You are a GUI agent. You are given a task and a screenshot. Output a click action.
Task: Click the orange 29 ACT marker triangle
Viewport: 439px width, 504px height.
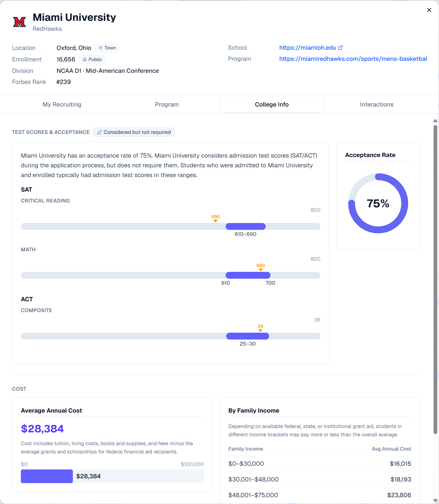coord(260,331)
